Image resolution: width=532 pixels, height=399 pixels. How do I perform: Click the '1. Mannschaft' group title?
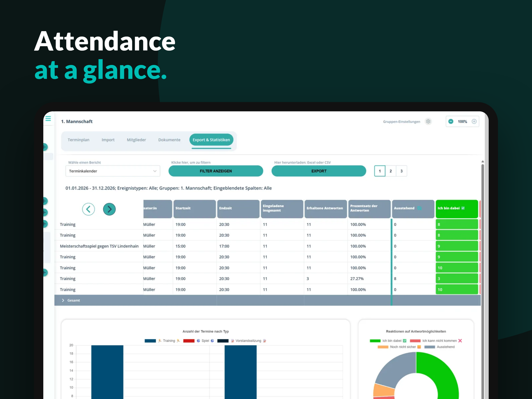click(77, 121)
